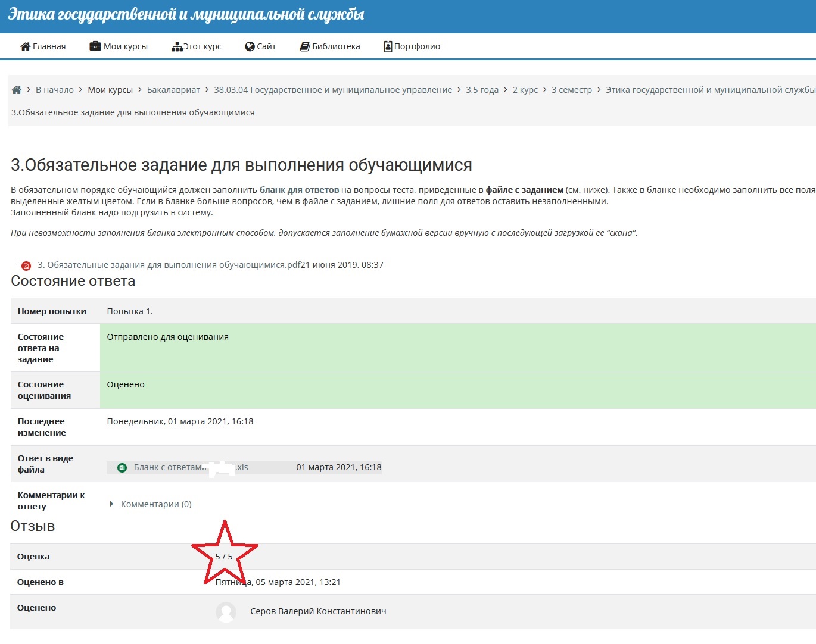Download the Обязательные задания PDF file
Viewport: 816px width, 644px height.
point(169,265)
